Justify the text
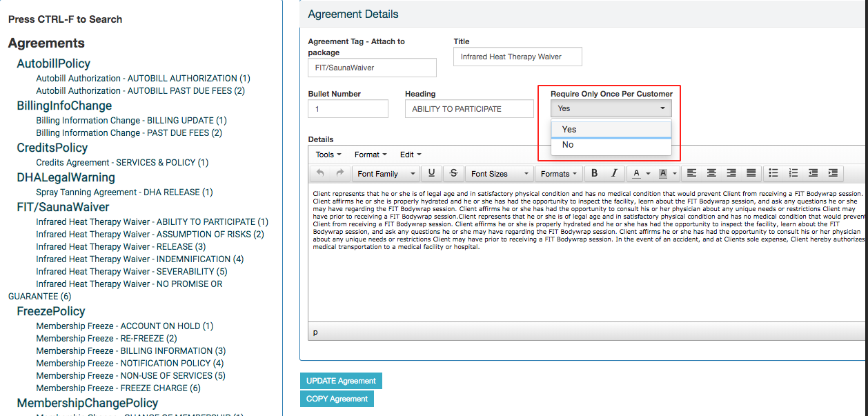This screenshot has height=416, width=868. [751, 173]
